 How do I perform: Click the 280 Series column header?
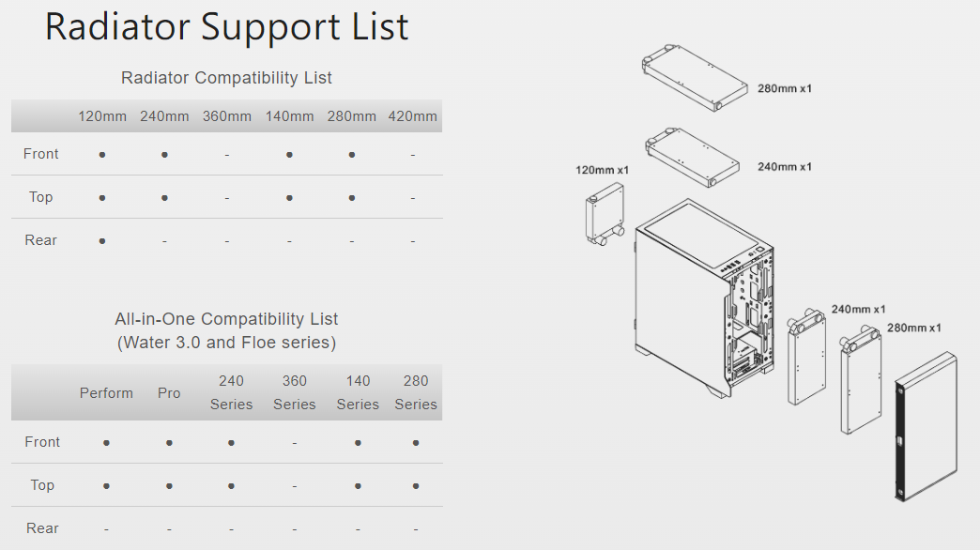click(x=416, y=392)
